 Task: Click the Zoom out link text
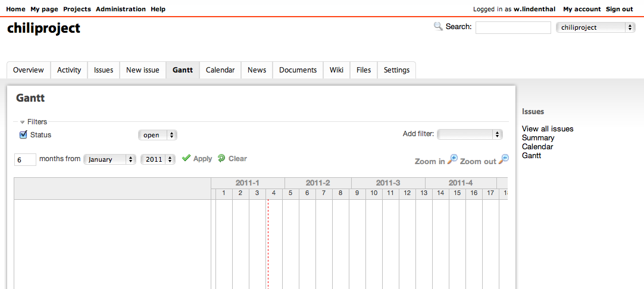(x=478, y=161)
